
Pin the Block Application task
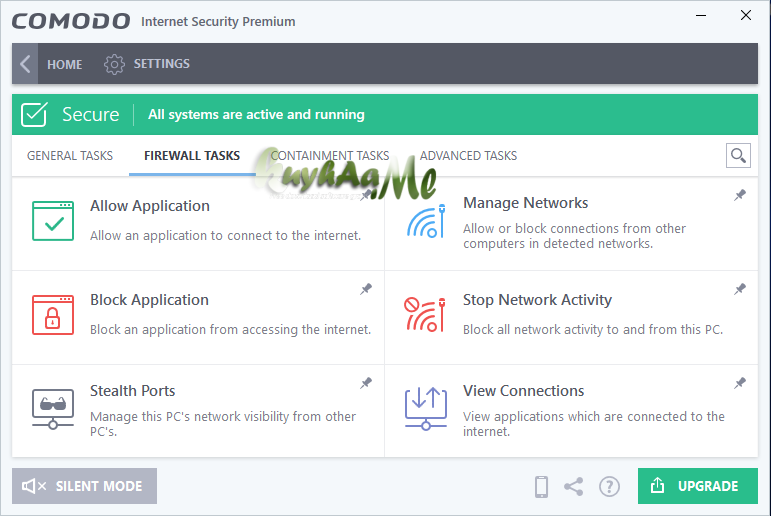(366, 290)
